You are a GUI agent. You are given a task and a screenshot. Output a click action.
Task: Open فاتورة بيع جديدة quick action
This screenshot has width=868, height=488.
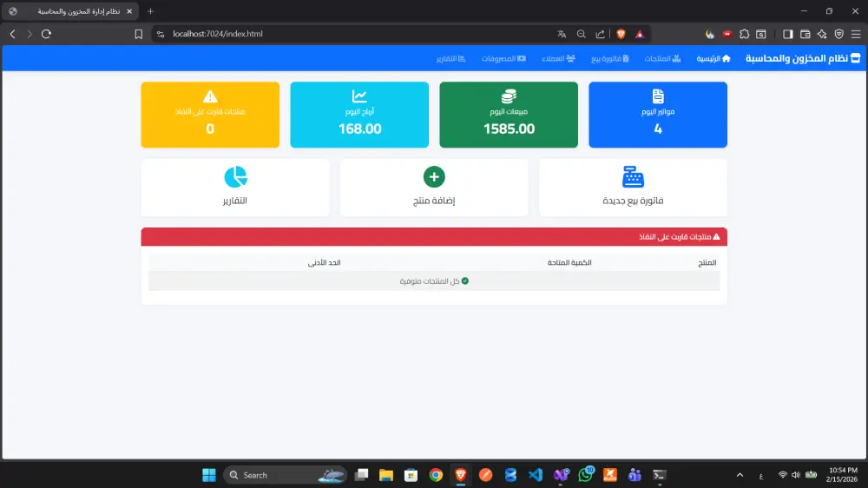[x=633, y=188]
